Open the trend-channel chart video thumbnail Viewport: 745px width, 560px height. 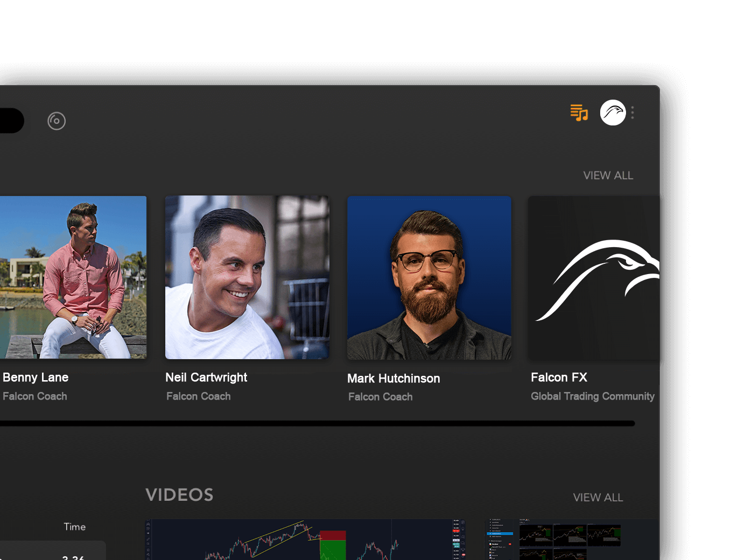(x=306, y=540)
